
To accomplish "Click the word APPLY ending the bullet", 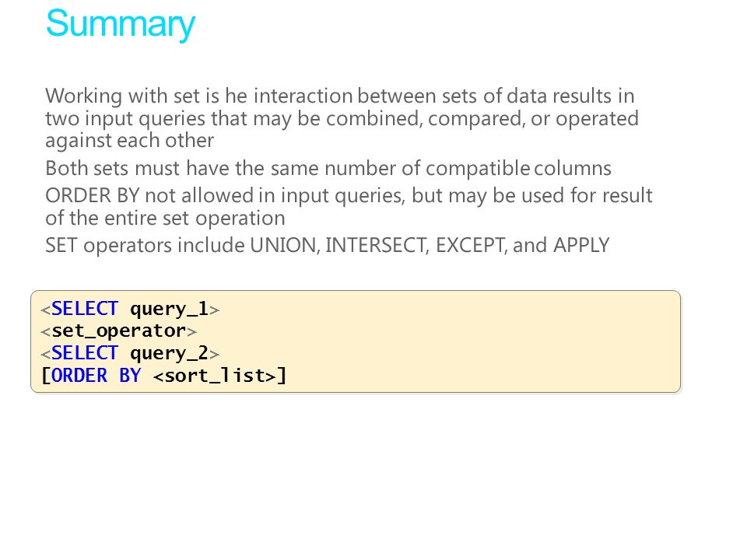I will pos(581,245).
